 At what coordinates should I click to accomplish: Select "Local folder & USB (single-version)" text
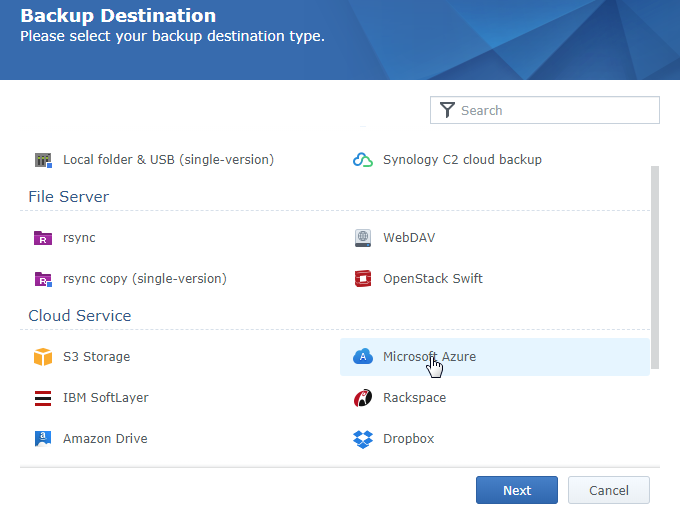pos(168,160)
